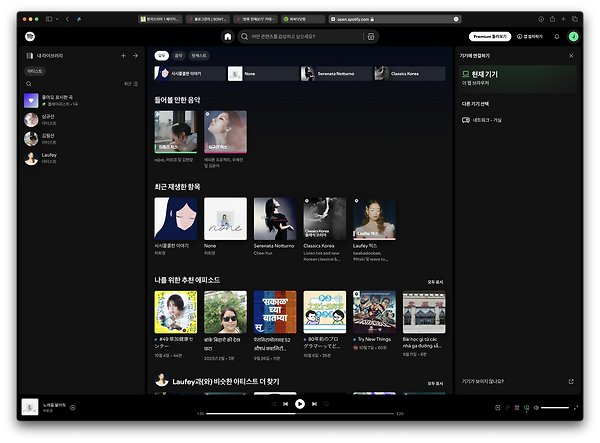Open Serenata Notturno quick shortcut tile

336,73
